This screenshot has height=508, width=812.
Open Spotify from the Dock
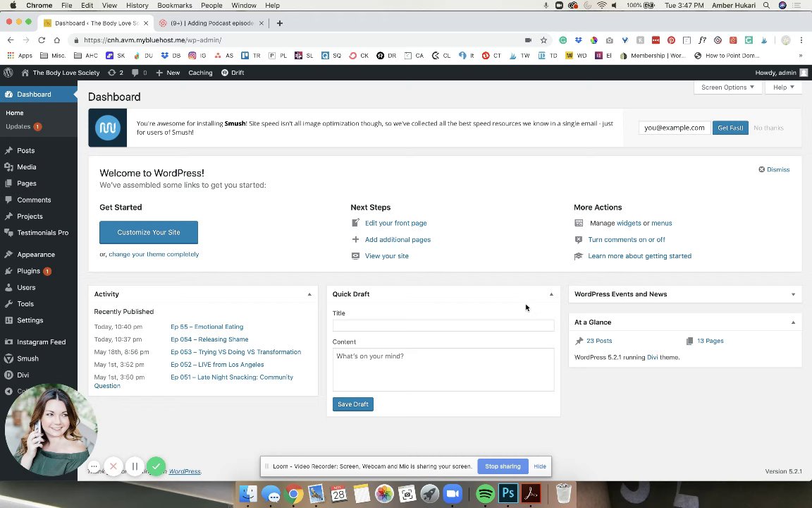click(x=485, y=493)
